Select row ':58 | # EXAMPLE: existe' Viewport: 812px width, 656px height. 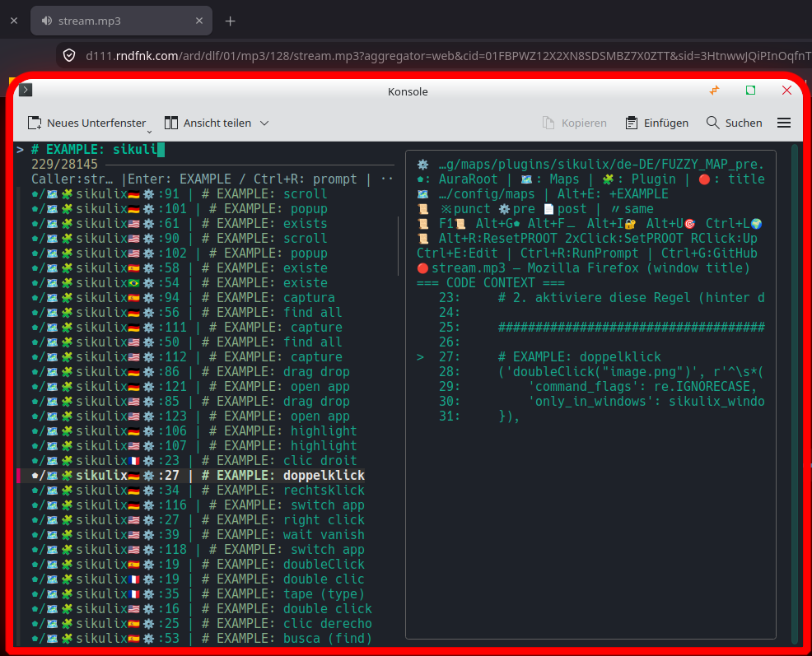pyautogui.click(x=180, y=268)
